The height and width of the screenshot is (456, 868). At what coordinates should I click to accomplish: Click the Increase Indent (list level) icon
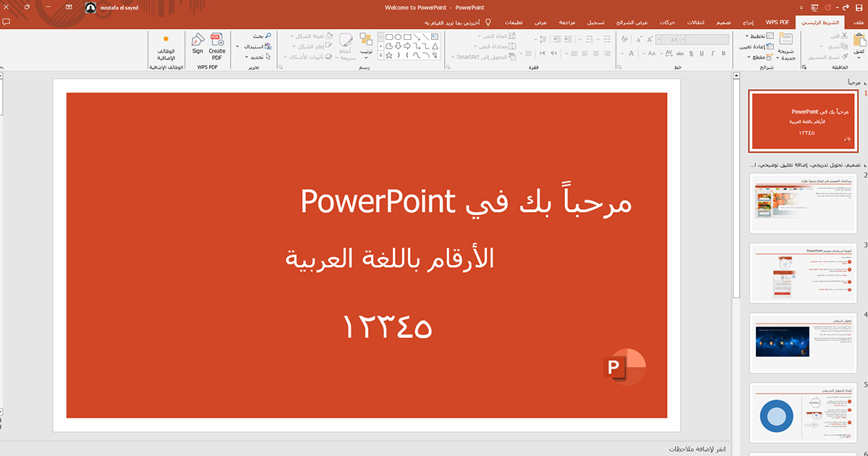(557, 38)
